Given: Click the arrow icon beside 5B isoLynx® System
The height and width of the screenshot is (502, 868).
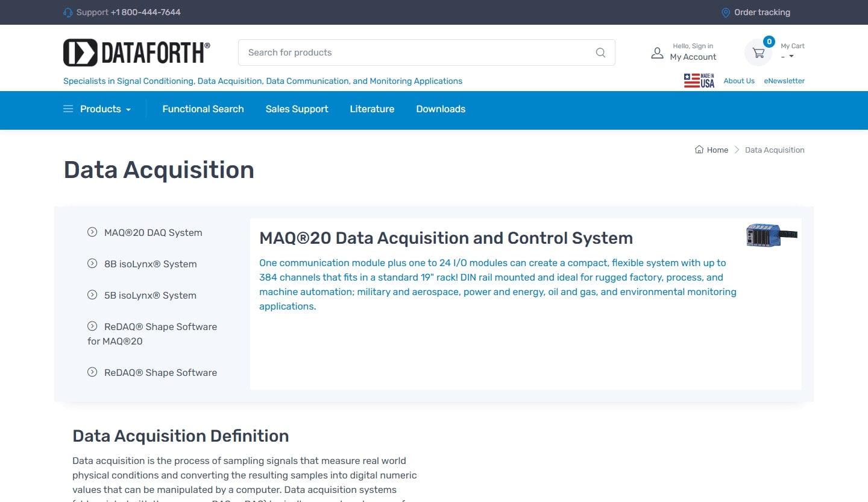Looking at the screenshot, I should click(x=92, y=295).
